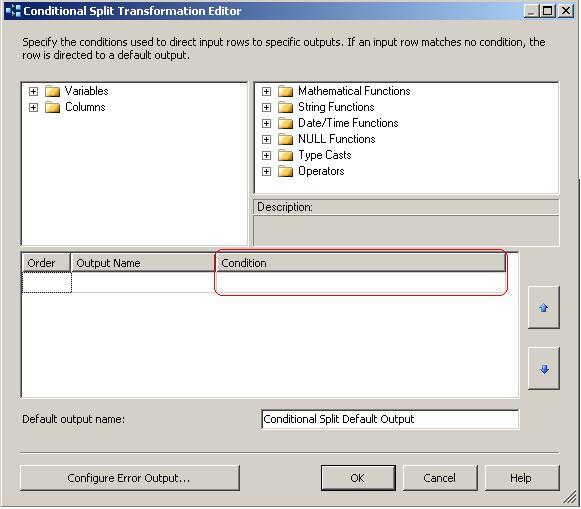This screenshot has height=509, width=581.
Task: Click the empty Output Name cell
Action: [143, 282]
